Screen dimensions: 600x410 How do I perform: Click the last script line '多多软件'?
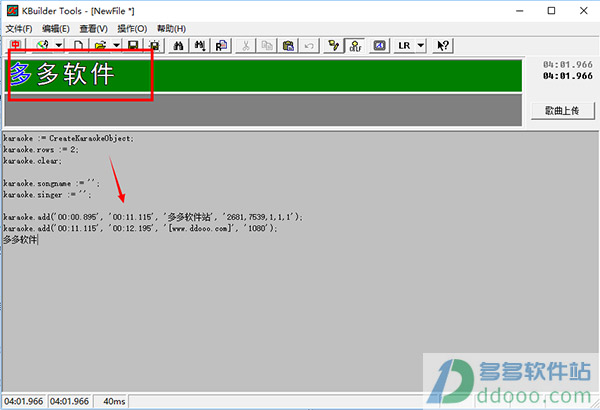tap(20, 240)
